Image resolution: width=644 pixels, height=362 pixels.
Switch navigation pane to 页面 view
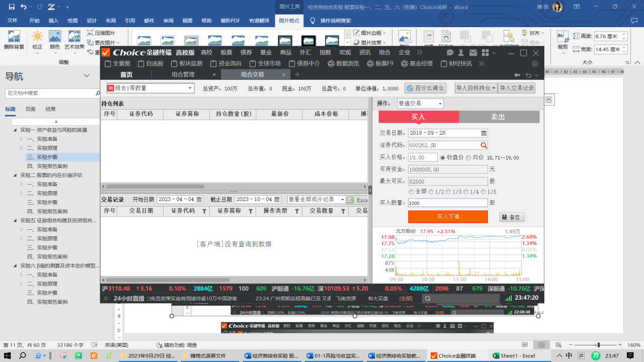tap(31, 109)
